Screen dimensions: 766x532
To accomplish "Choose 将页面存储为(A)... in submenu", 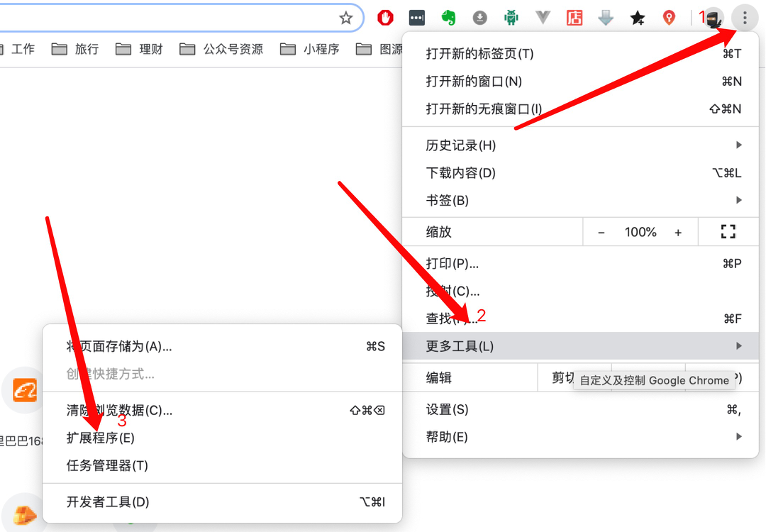I will (222, 346).
